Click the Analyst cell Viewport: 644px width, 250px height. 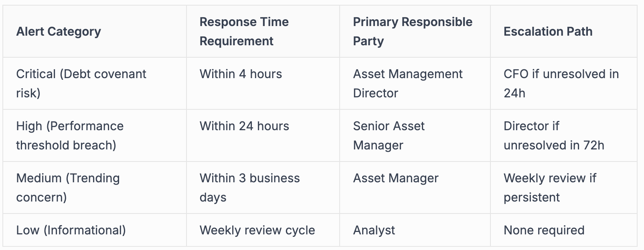pos(374,230)
